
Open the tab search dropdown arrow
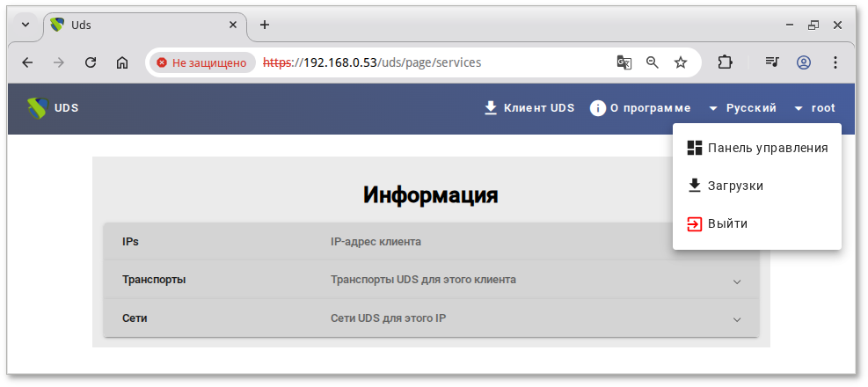point(25,26)
